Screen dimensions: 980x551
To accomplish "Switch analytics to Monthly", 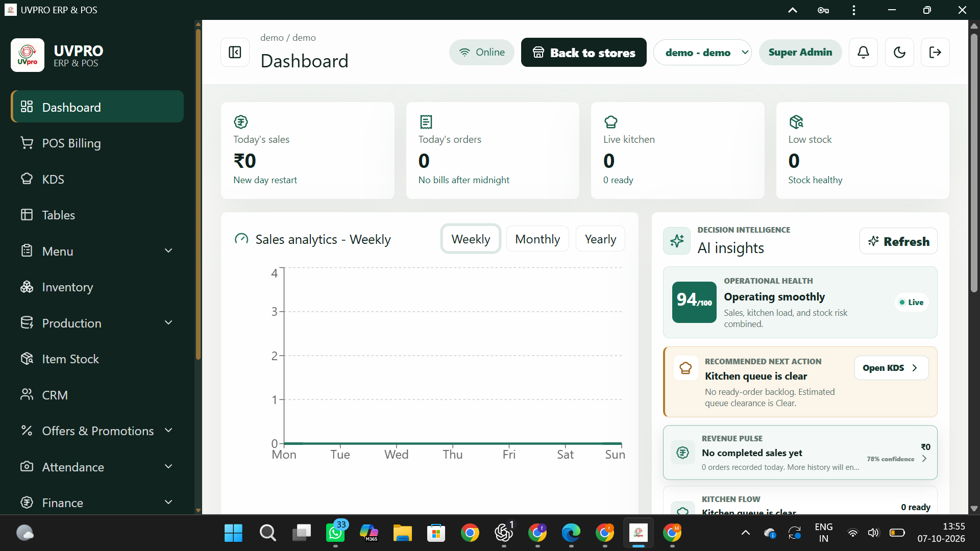I will pos(537,239).
